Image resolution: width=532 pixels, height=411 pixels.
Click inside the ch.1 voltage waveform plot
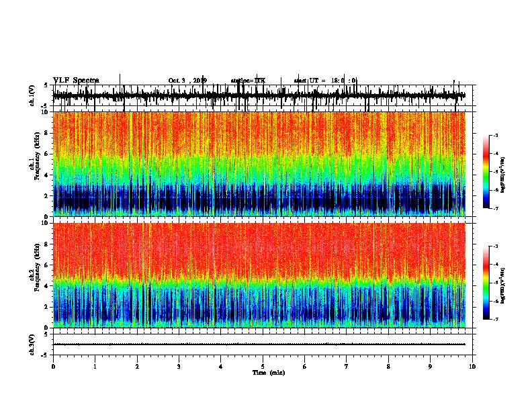tap(263, 95)
